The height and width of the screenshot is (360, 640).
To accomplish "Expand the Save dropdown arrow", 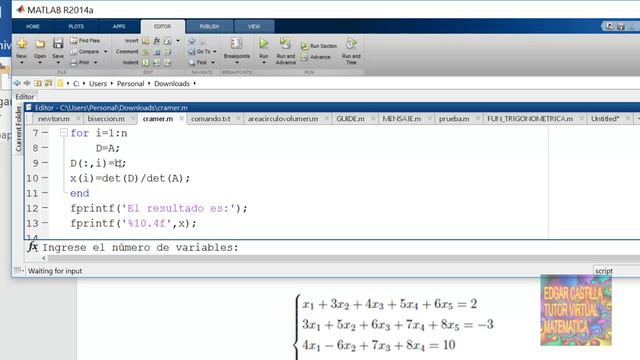I will click(58, 63).
